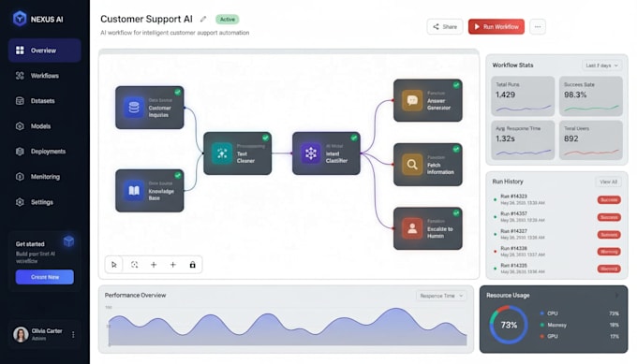
Task: Go to Workflows in the sidebar
Action: click(x=44, y=76)
